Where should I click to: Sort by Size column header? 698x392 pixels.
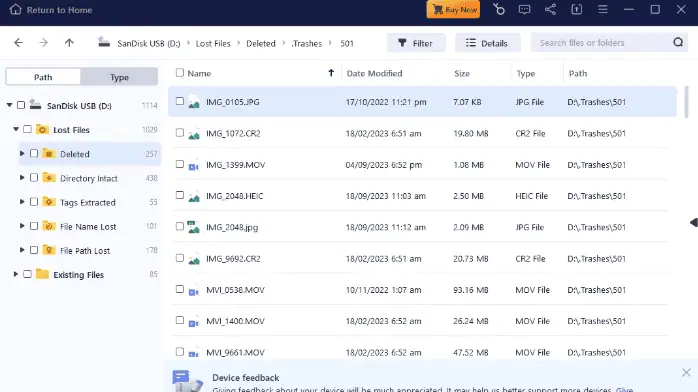tap(462, 73)
